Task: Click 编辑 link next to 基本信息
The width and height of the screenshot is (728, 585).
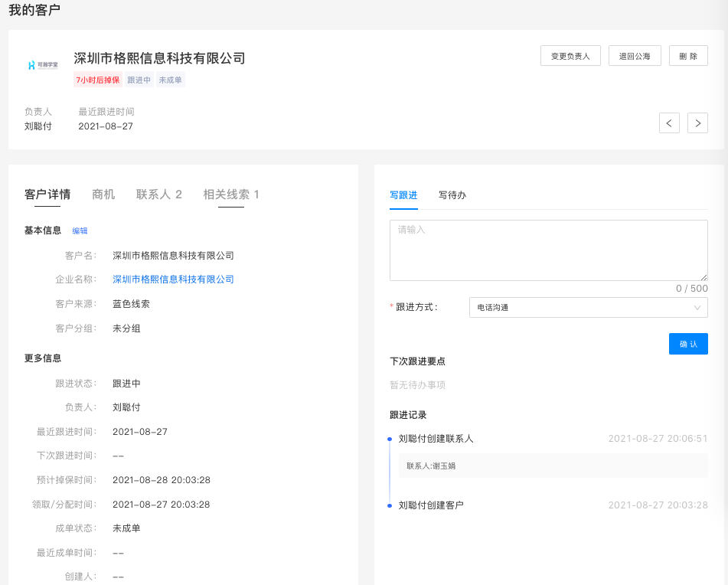Action: pos(80,230)
